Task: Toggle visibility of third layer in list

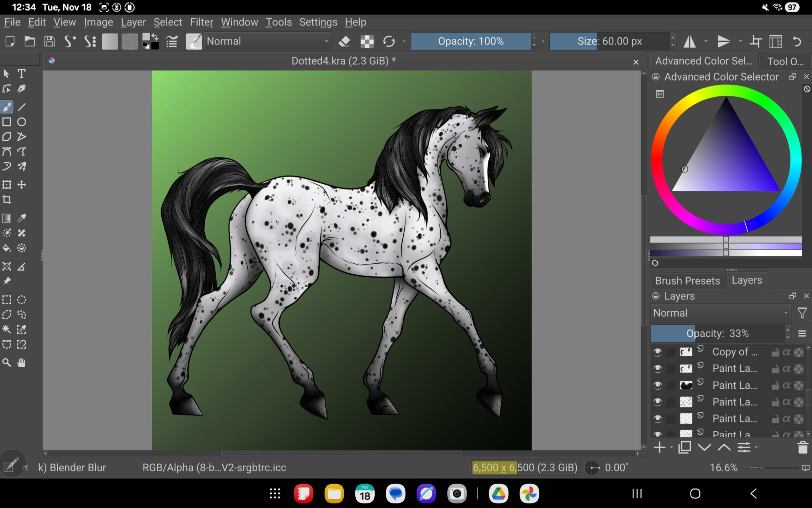Action: point(657,385)
